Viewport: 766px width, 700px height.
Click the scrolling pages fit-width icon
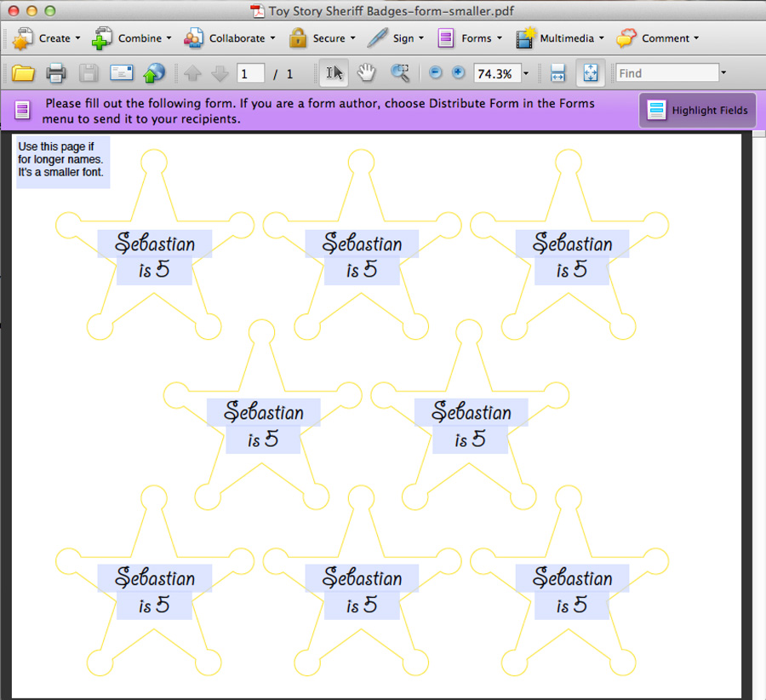(557, 73)
